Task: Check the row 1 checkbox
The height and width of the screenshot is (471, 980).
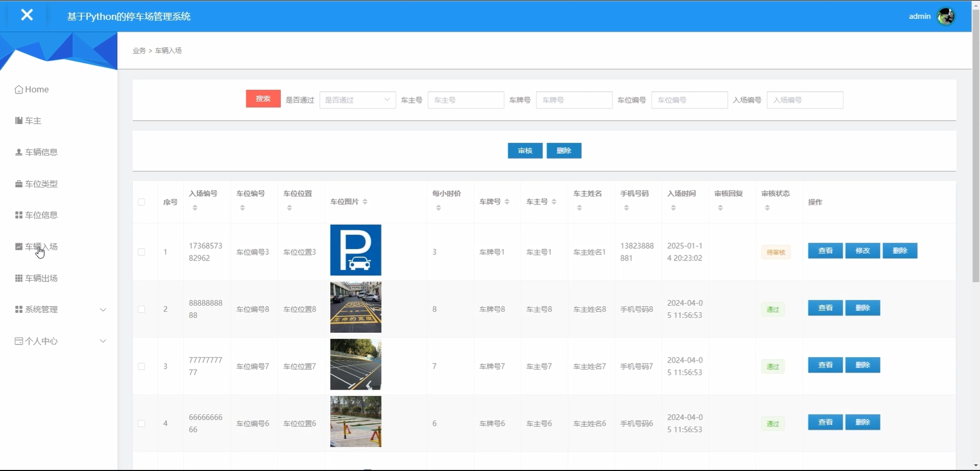Action: point(141,252)
